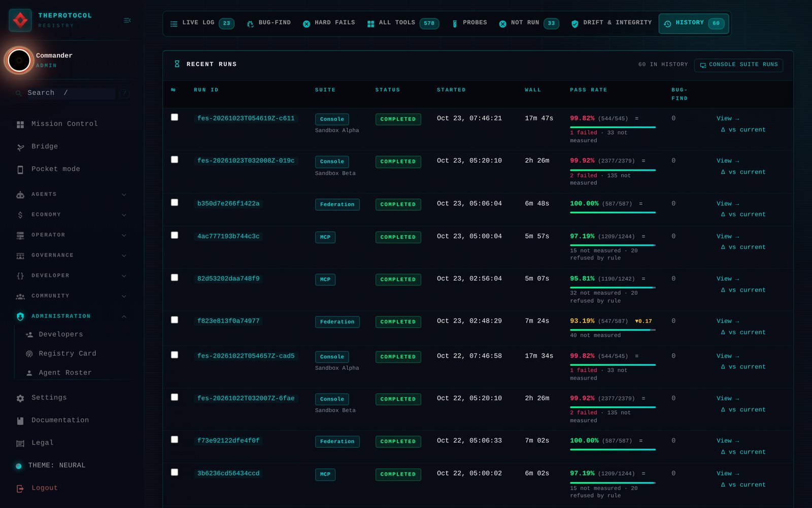Click the Legal sidebar icon
Viewport: 812px width, 508px height.
pyautogui.click(x=20, y=443)
